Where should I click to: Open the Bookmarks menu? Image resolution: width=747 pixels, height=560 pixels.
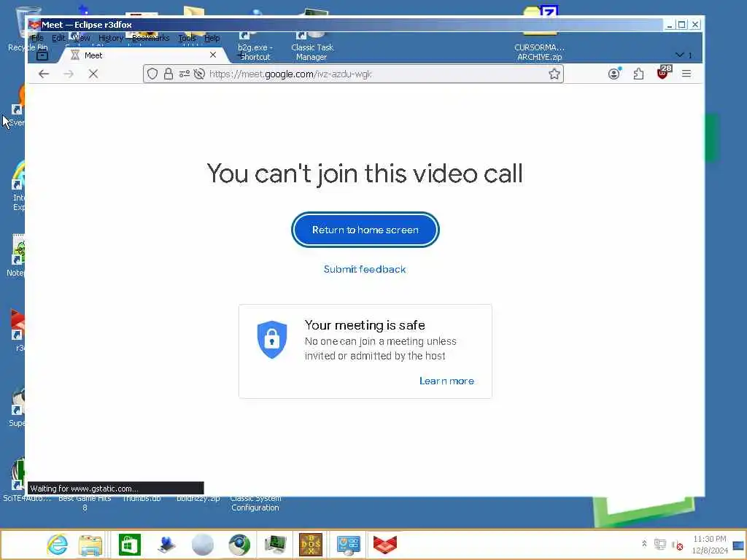pyautogui.click(x=150, y=38)
